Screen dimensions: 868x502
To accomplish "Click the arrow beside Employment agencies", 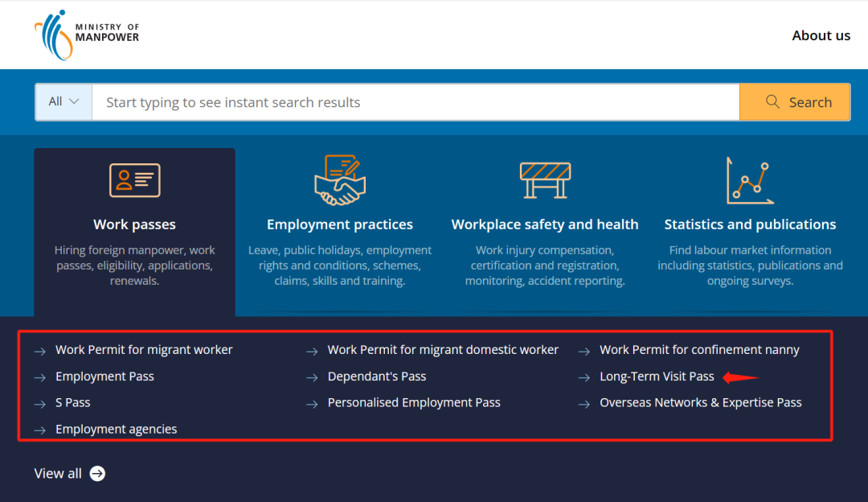I will click(40, 430).
